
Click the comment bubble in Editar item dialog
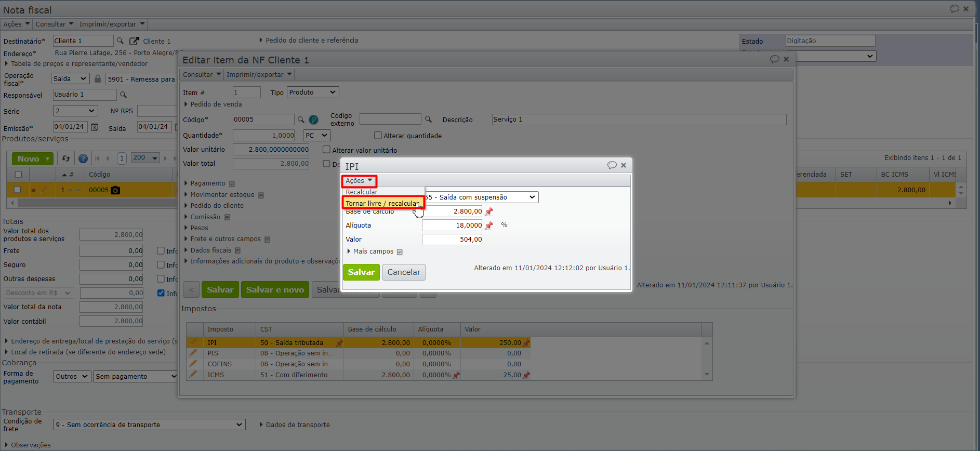coord(775,59)
